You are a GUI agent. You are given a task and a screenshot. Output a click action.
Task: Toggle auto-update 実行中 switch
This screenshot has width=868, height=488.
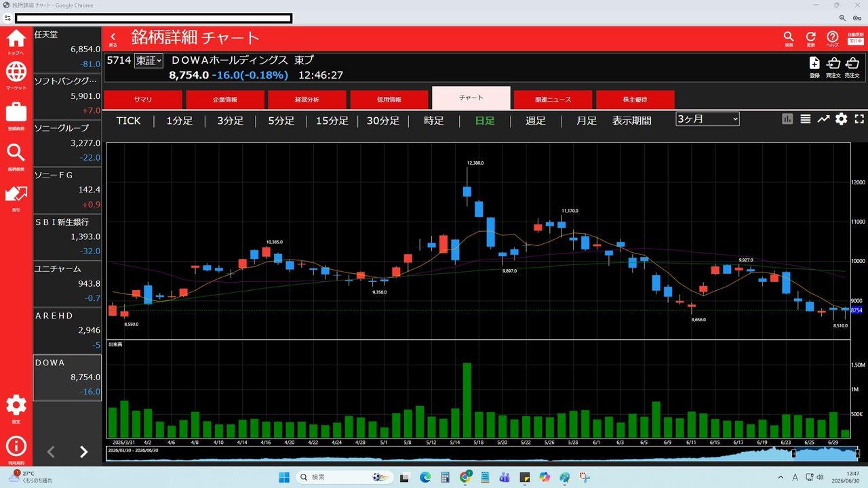855,41
